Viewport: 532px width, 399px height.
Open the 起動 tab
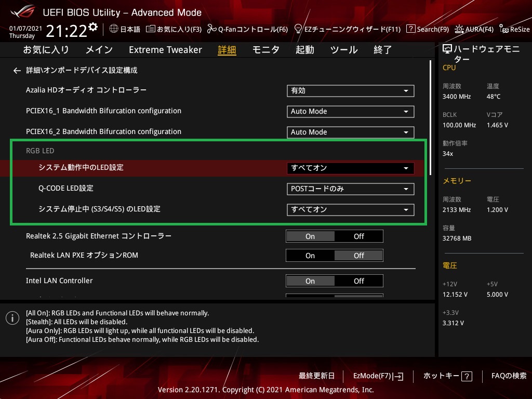click(304, 50)
